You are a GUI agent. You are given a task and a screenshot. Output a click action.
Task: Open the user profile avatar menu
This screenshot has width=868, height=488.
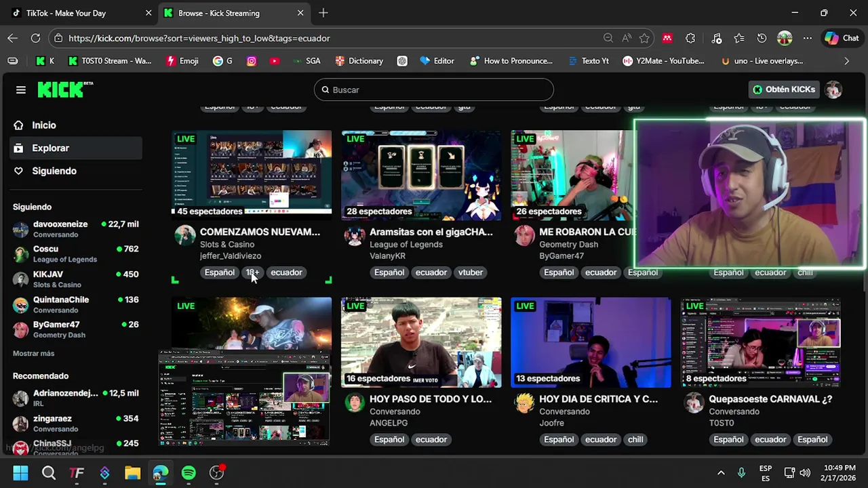tap(833, 89)
